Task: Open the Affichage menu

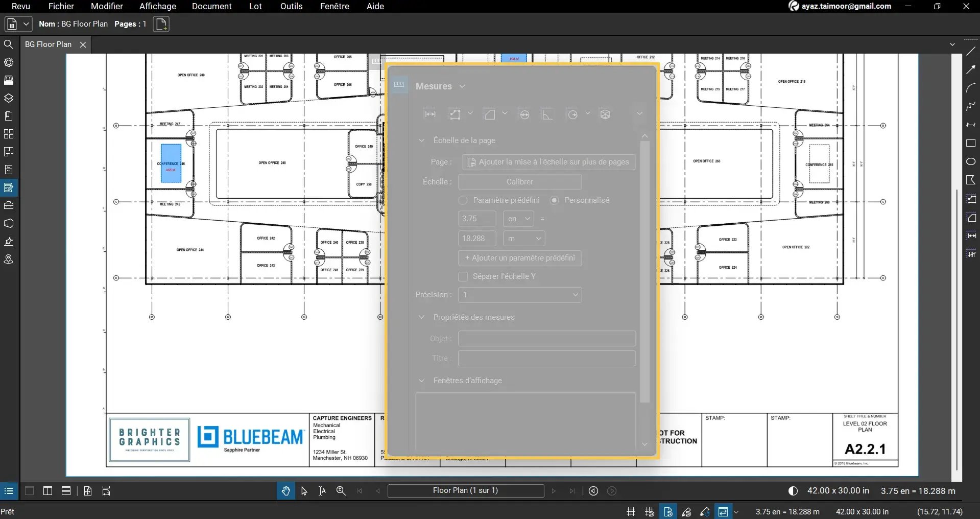Action: pos(157,6)
